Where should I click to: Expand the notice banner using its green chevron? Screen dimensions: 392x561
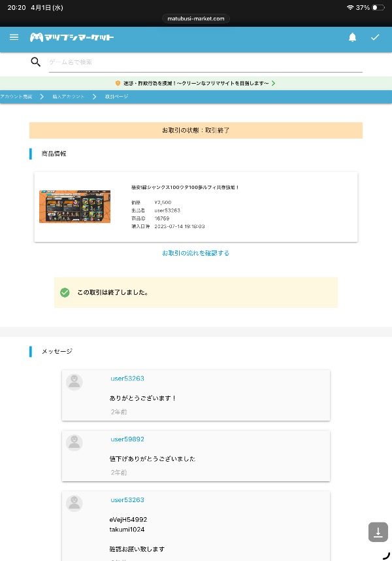[x=273, y=84]
